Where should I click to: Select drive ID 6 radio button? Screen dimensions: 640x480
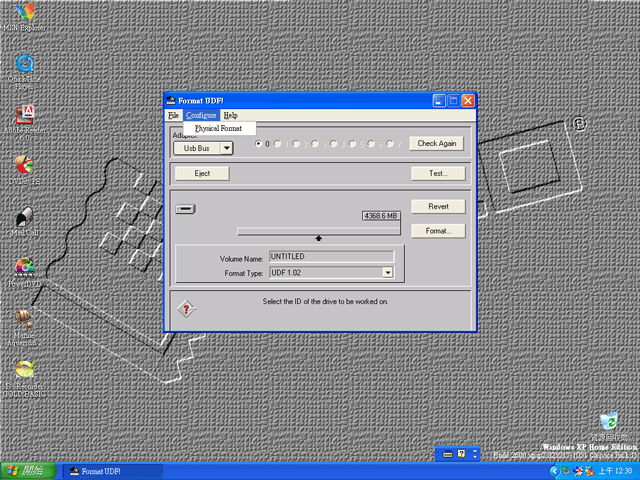[371, 144]
